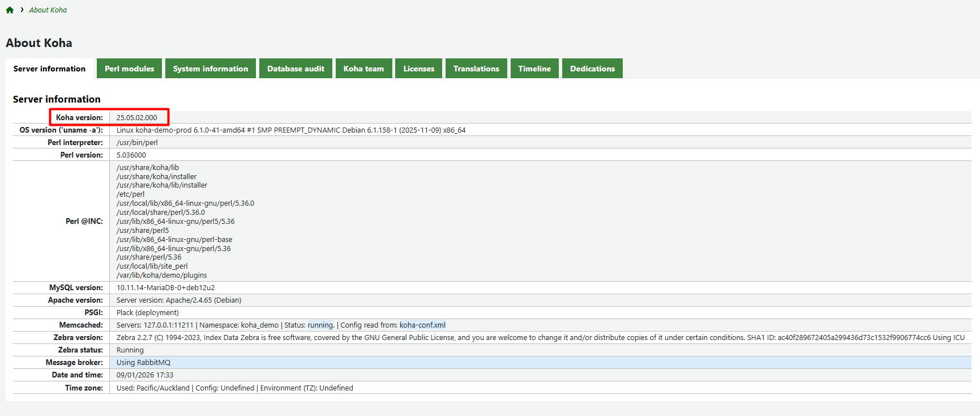Click the /usr/share/koha/installer path entry
The width and height of the screenshot is (980, 416).
[157, 176]
